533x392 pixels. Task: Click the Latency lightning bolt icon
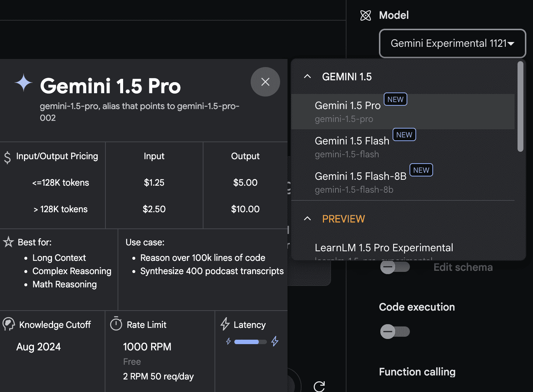pyautogui.click(x=225, y=324)
